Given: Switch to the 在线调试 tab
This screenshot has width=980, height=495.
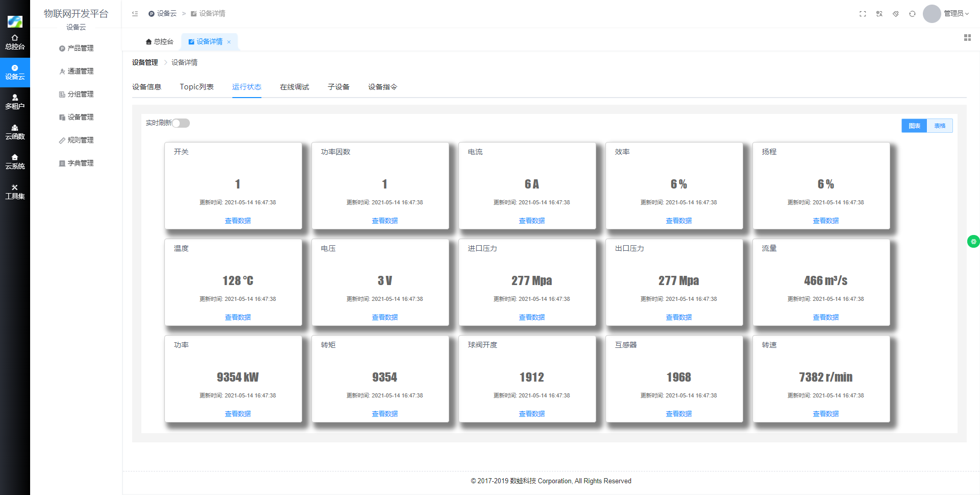Looking at the screenshot, I should pos(294,87).
